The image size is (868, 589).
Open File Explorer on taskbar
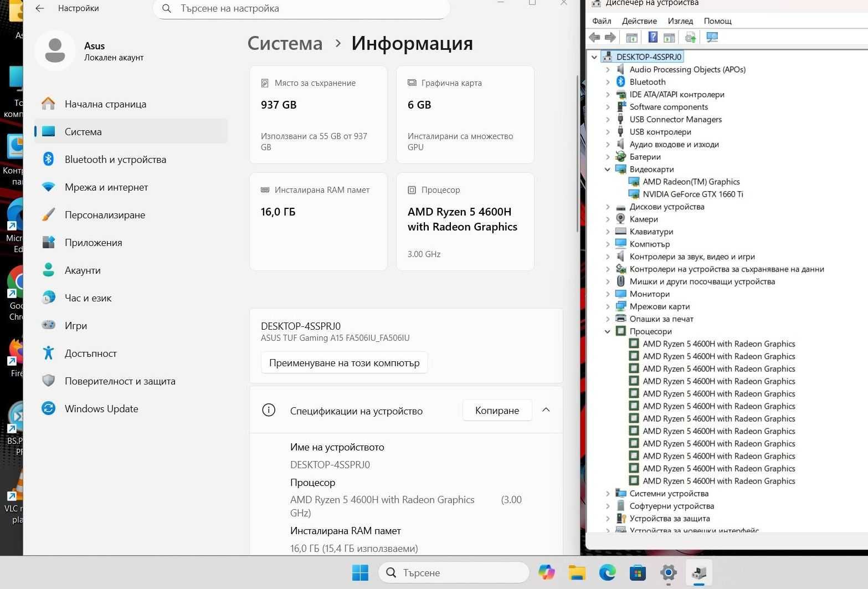(577, 572)
